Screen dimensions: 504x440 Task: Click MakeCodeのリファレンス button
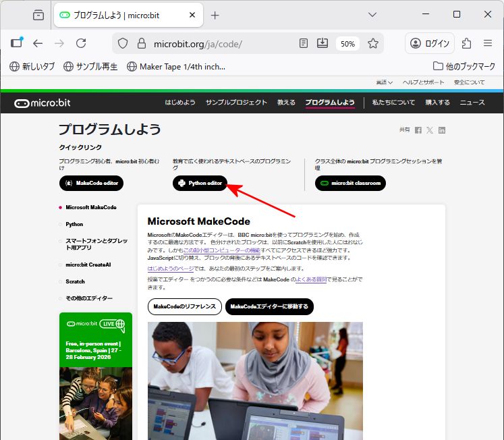click(184, 306)
